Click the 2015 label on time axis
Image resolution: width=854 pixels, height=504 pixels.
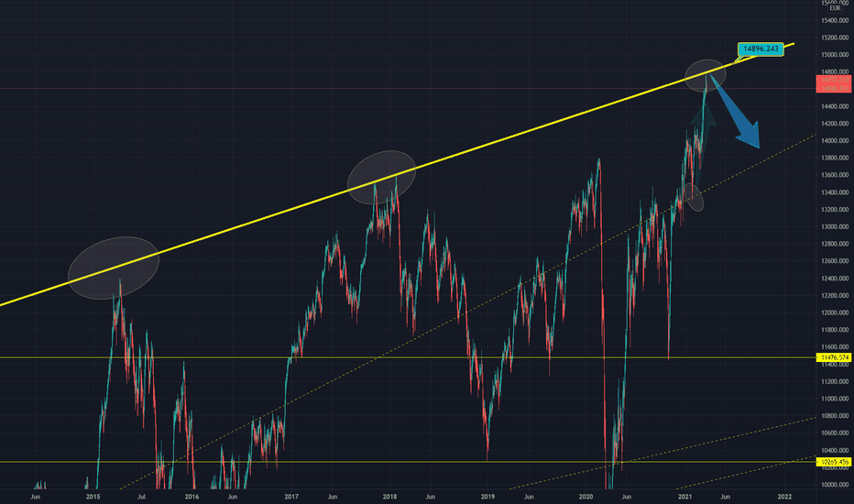point(93,497)
